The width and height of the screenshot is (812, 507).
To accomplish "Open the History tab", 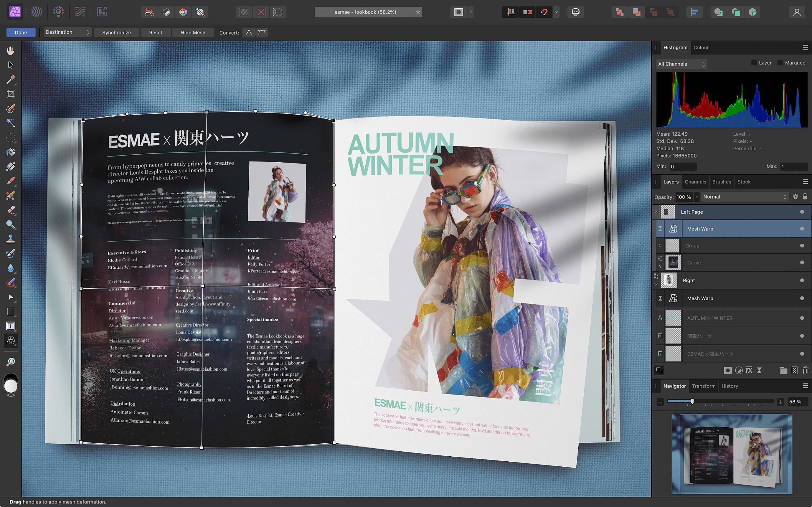I will pos(730,386).
